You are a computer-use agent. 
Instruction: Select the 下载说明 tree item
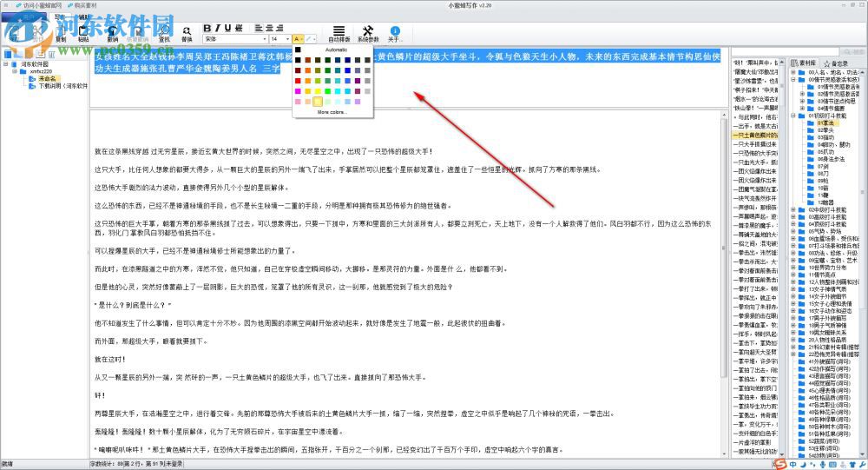63,86
